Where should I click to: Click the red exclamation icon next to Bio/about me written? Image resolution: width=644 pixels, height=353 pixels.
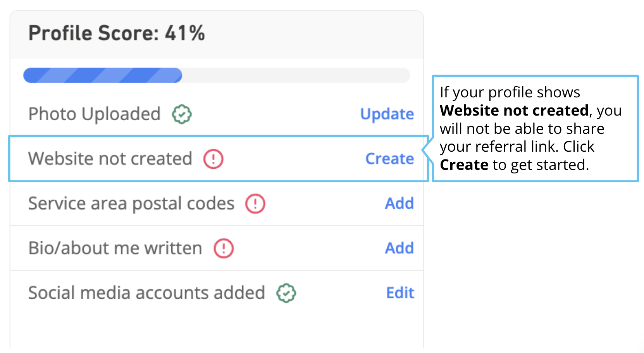point(224,248)
